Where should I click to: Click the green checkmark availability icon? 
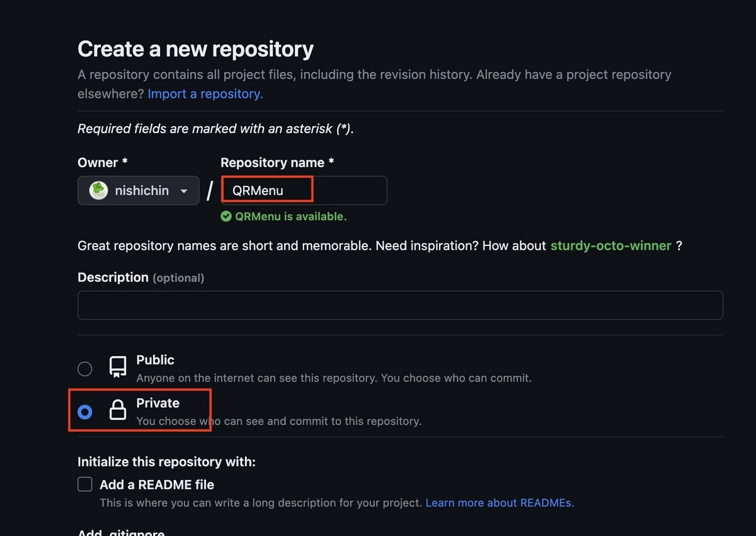point(226,216)
